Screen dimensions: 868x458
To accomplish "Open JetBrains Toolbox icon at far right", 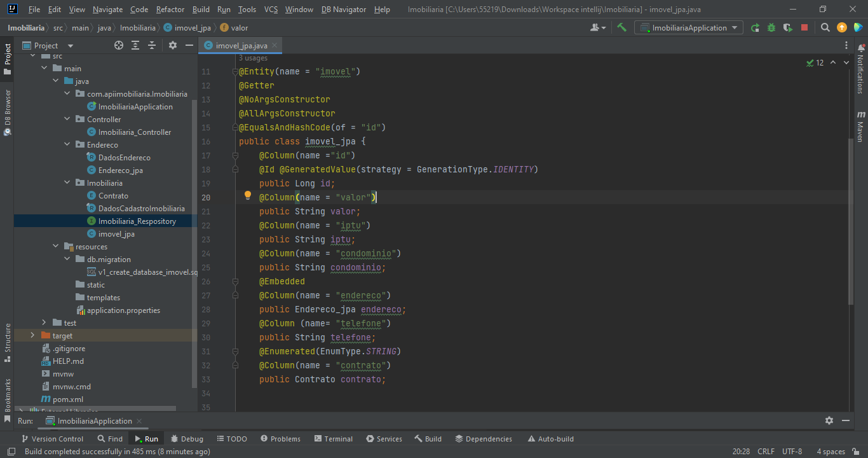I will pyautogui.click(x=858, y=27).
